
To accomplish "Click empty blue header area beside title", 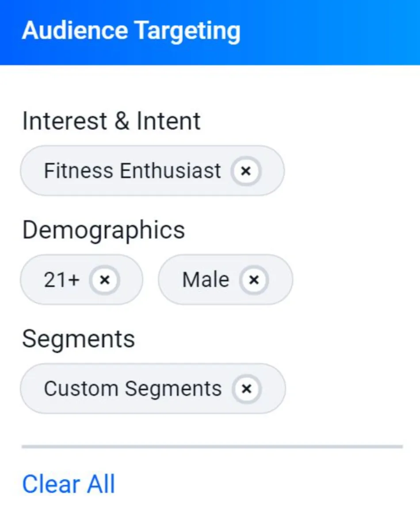I will pos(336,31).
